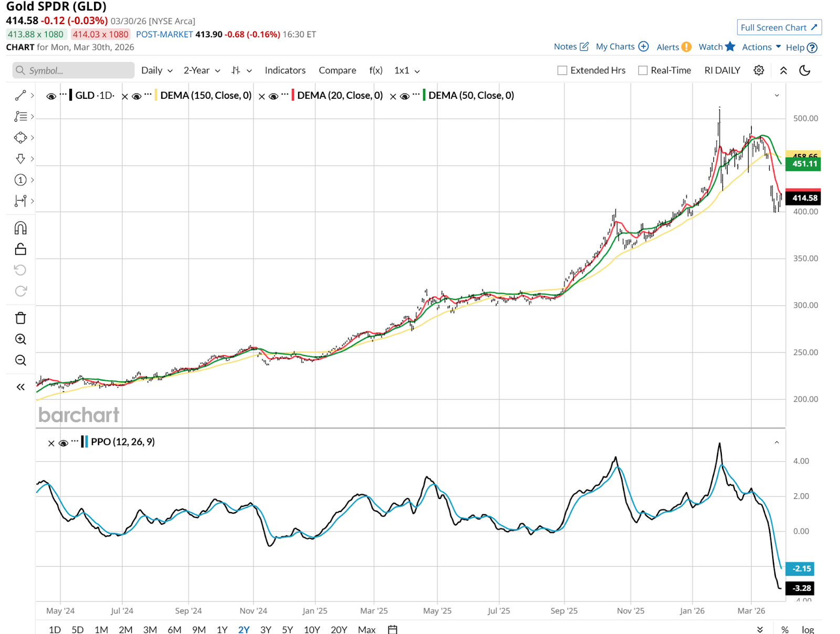Image resolution: width=840 pixels, height=634 pixels.
Task: Click the Symbol search input field
Action: click(x=73, y=70)
